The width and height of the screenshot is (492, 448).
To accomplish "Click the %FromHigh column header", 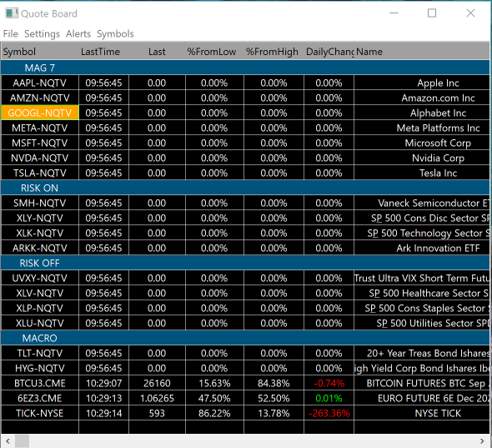I will tap(274, 52).
